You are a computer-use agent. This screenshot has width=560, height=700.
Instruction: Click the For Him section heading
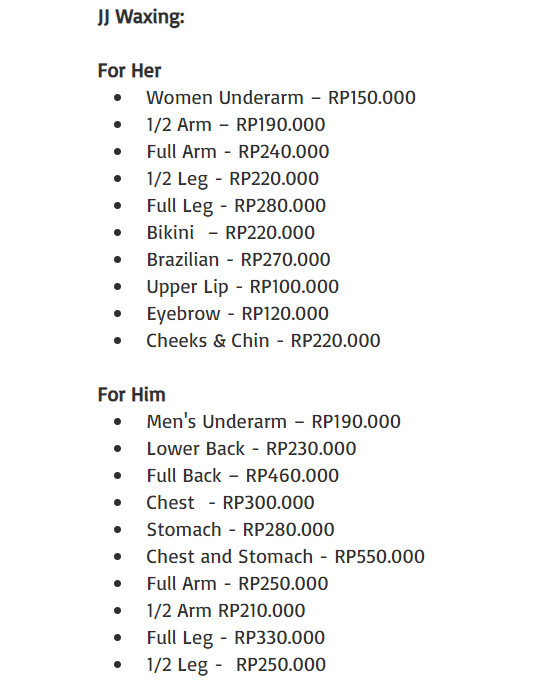(131, 395)
